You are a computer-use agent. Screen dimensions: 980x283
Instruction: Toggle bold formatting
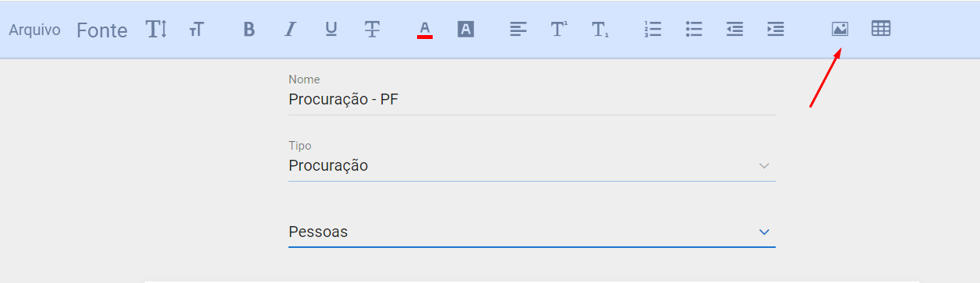click(x=249, y=30)
